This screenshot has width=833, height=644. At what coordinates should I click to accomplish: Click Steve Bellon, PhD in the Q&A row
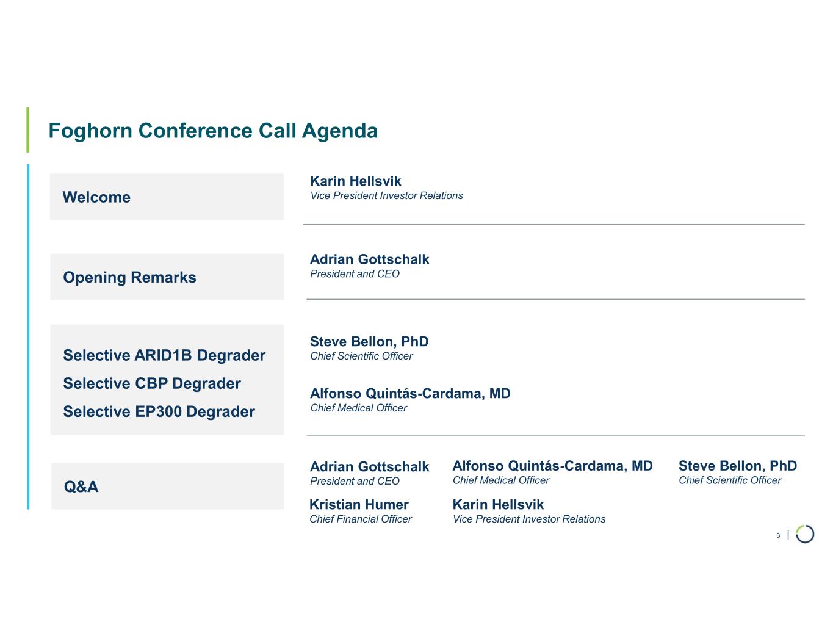click(x=737, y=466)
